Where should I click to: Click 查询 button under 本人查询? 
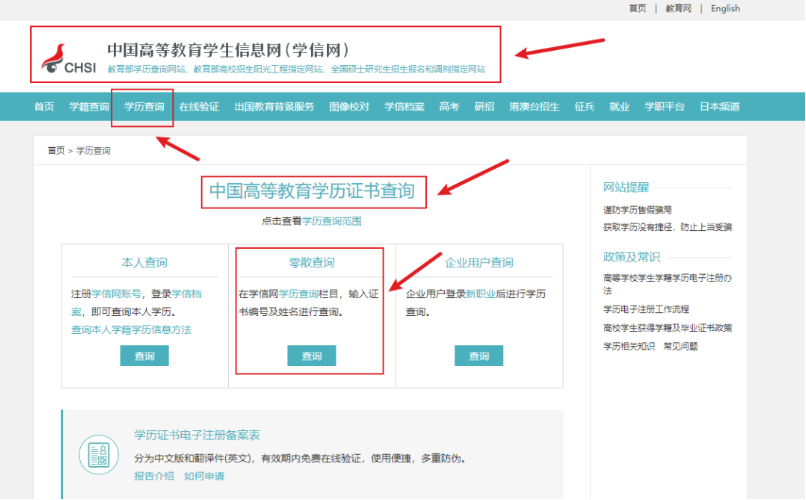click(144, 356)
